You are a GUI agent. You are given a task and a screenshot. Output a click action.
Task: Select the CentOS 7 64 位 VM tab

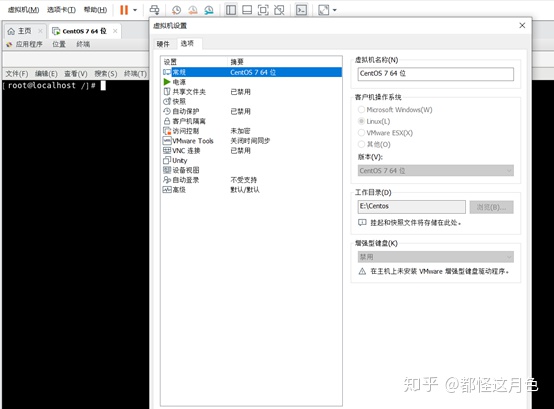click(x=84, y=31)
